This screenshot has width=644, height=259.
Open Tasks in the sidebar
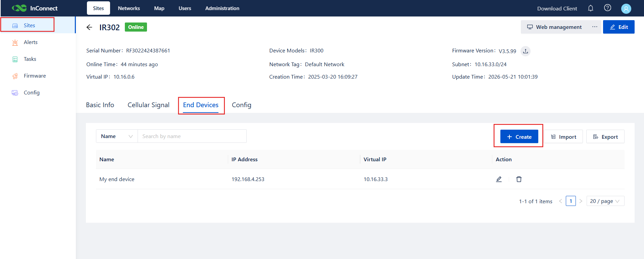tap(30, 59)
